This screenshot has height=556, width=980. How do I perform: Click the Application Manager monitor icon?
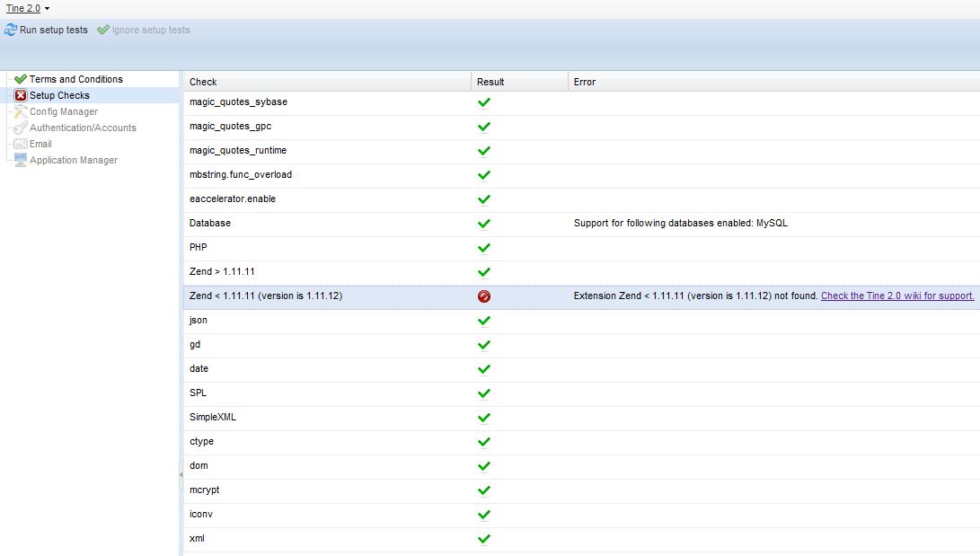[x=21, y=160]
